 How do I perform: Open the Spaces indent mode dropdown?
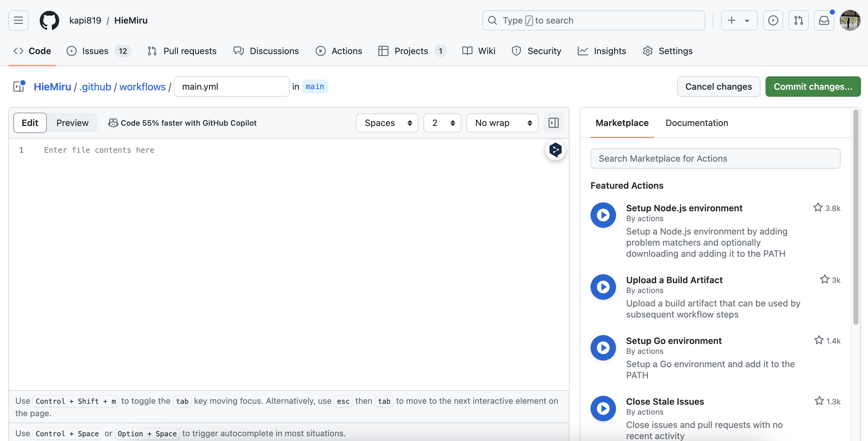click(x=387, y=122)
